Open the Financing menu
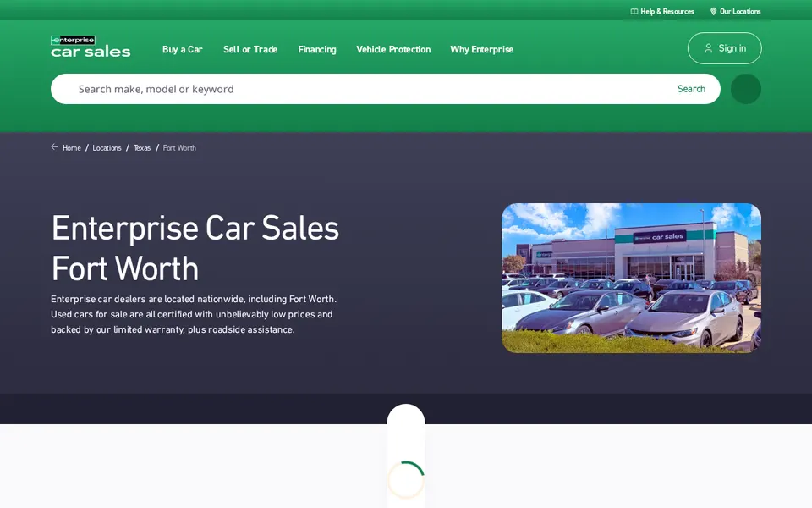Image resolution: width=812 pixels, height=508 pixels. tap(317, 50)
